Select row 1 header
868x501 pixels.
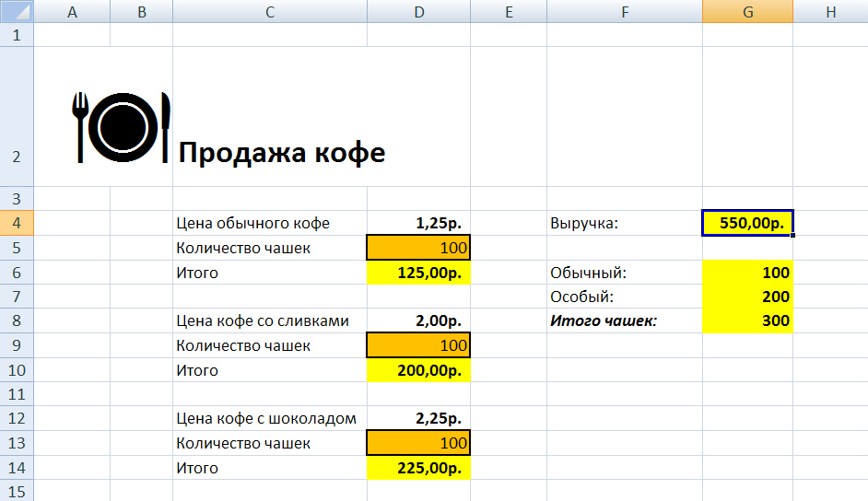(17, 35)
